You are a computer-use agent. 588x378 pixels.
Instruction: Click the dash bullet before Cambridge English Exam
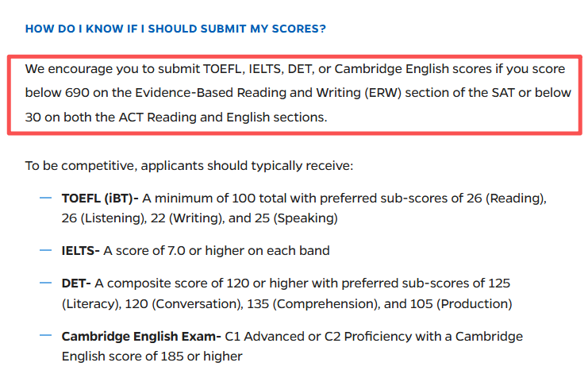45,336
